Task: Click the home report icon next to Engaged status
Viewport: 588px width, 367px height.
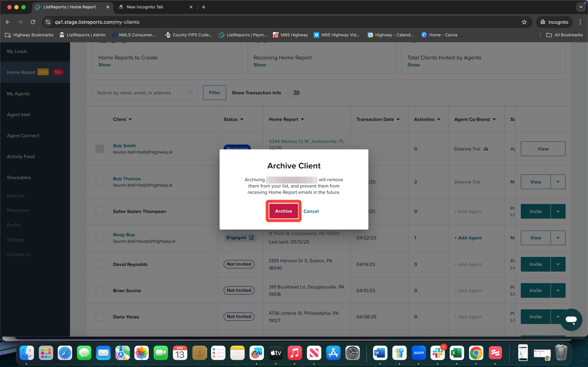Action: coord(252,238)
